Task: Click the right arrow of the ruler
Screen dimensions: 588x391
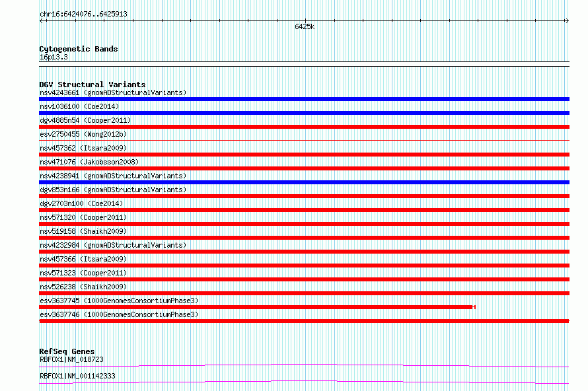Action: [567, 20]
